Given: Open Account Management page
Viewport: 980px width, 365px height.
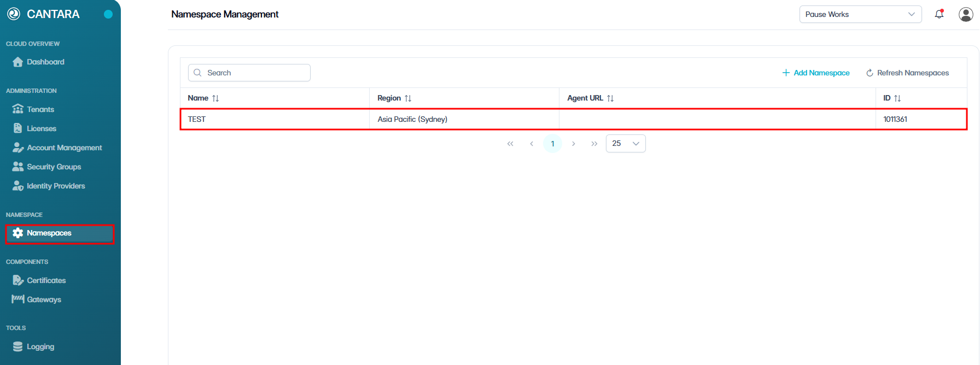Looking at the screenshot, I should pos(65,148).
